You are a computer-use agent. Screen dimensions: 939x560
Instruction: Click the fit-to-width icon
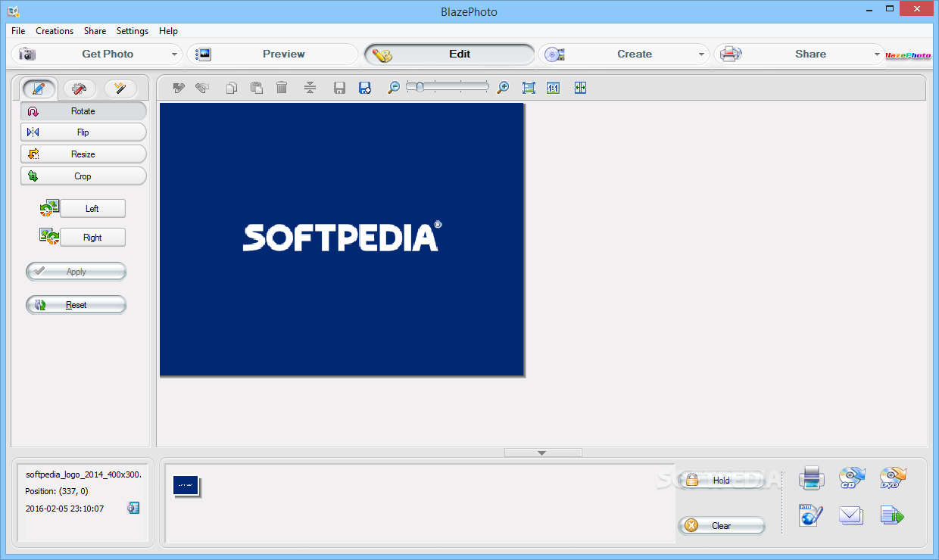(580, 88)
